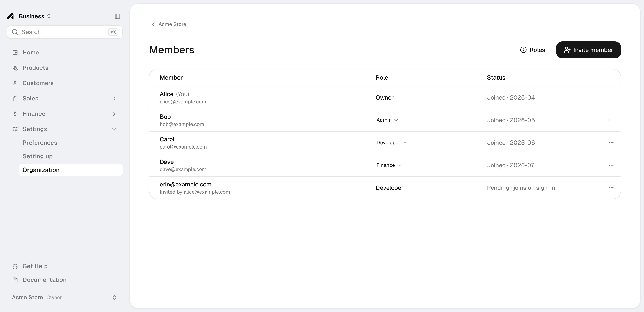This screenshot has width=644, height=312.
Task: Click the back chevron beside Acme Store
Action: point(153,24)
